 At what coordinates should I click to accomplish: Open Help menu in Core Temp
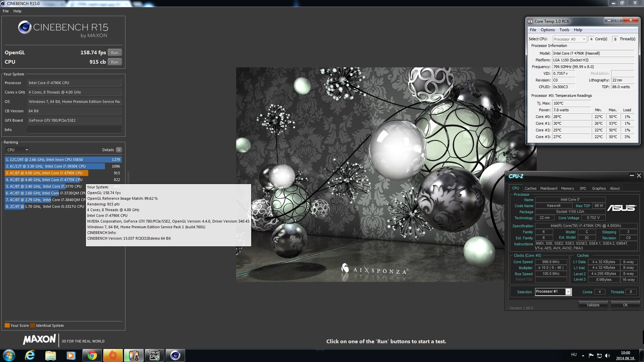click(x=578, y=30)
